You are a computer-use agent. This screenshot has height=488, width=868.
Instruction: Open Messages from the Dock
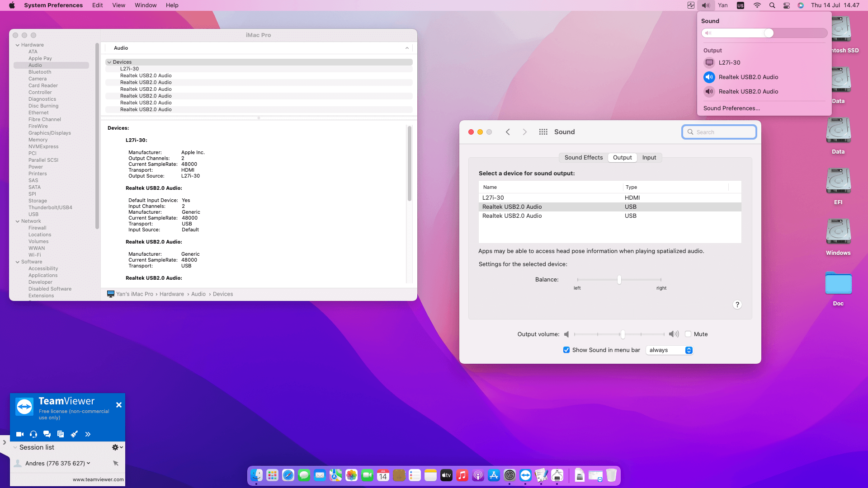(x=304, y=475)
